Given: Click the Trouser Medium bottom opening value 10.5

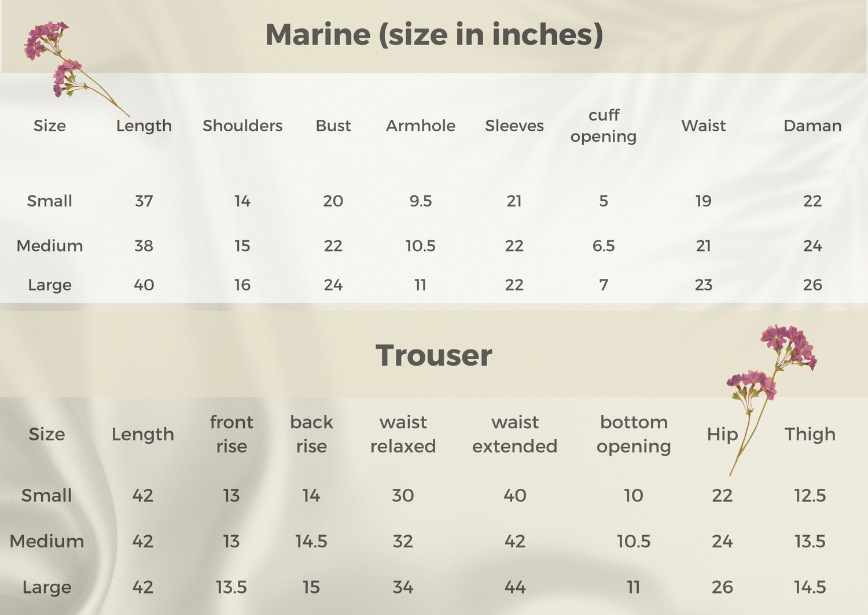Looking at the screenshot, I should [634, 542].
